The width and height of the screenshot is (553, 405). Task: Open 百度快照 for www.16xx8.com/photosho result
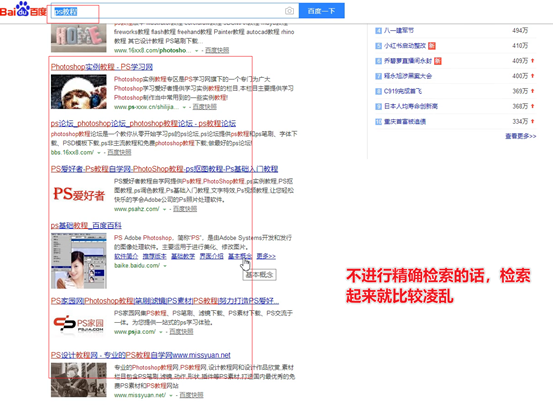pos(217,50)
